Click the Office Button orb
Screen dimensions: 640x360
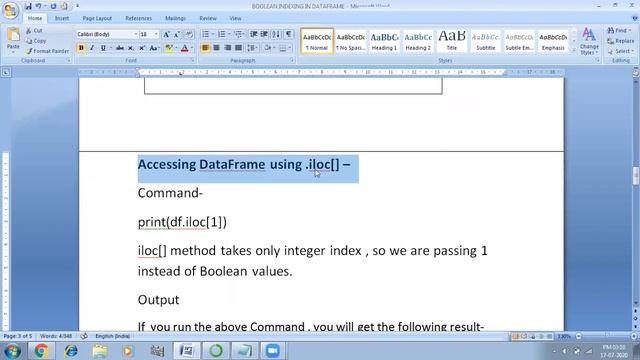(x=10, y=10)
